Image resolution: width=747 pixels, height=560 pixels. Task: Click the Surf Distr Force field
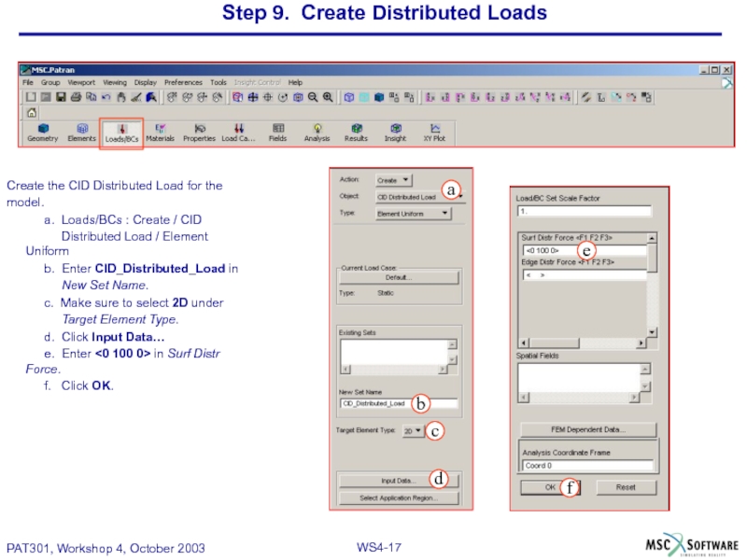585,250
